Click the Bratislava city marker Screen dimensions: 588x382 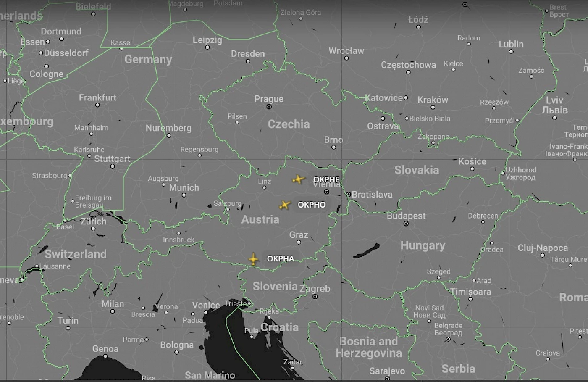[x=348, y=195]
